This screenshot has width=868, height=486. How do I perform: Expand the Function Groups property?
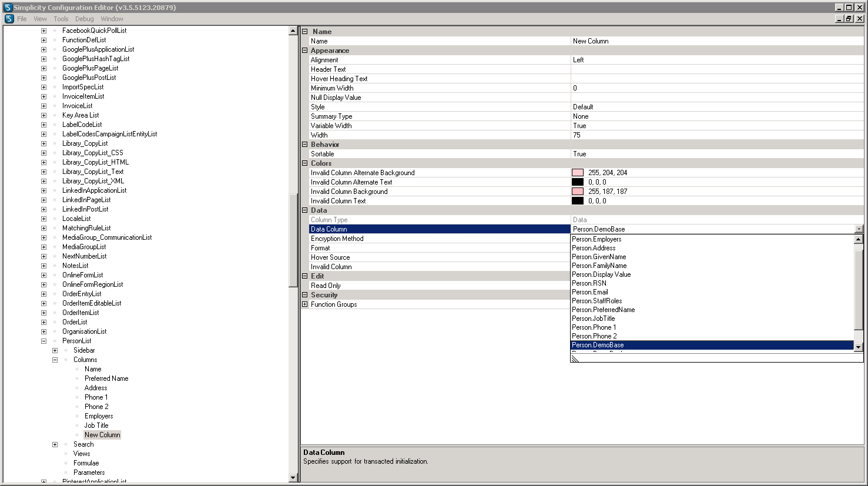tap(305, 304)
